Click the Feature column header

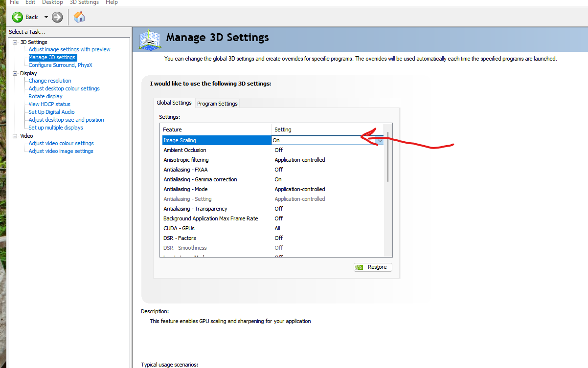pos(216,130)
